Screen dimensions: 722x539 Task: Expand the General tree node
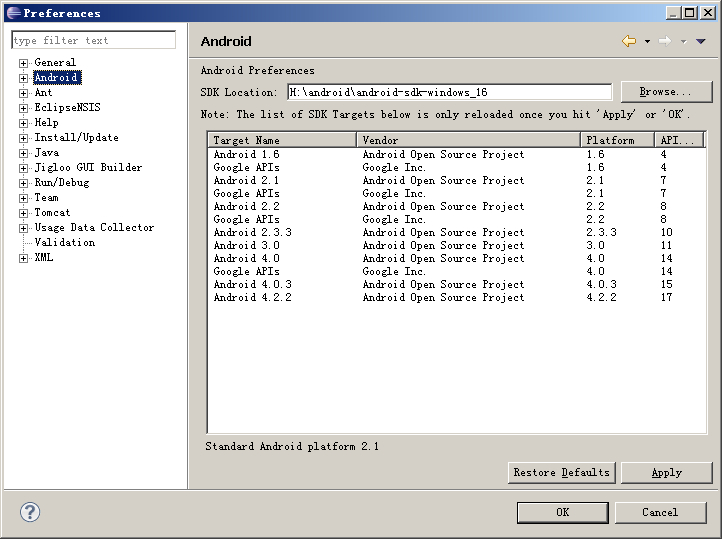[23, 63]
